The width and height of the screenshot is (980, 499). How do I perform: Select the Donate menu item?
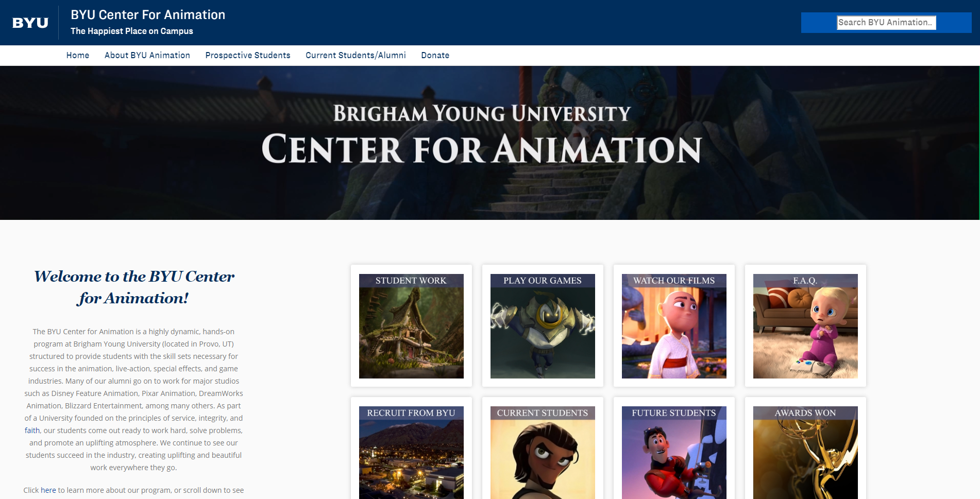(435, 55)
